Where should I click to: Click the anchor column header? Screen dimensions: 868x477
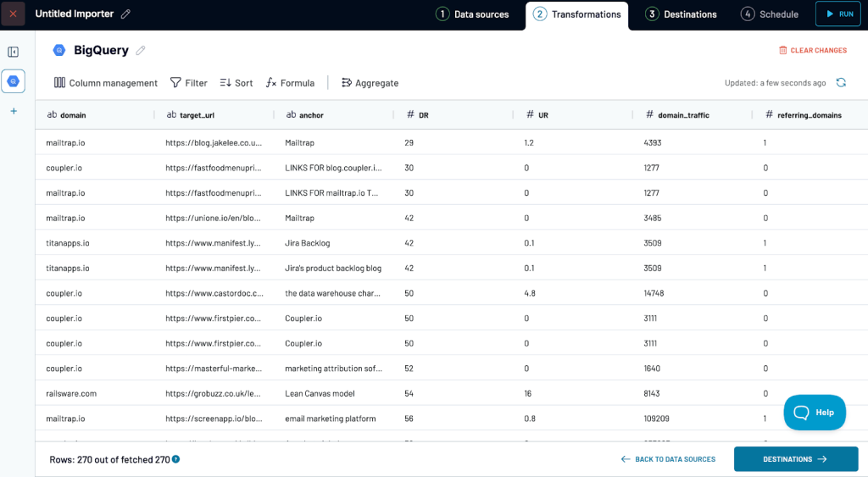[x=311, y=115]
